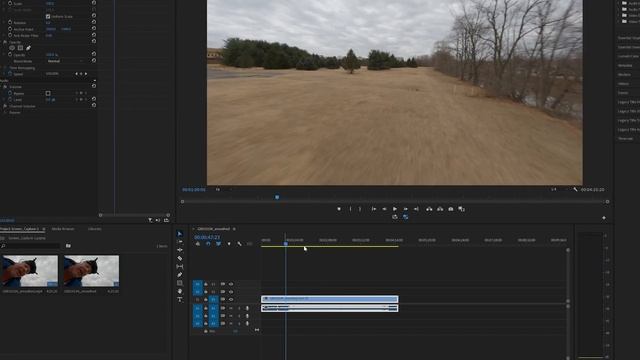This screenshot has height=360, width=640.
Task: Add a marker from the timeline header
Action: [229, 244]
